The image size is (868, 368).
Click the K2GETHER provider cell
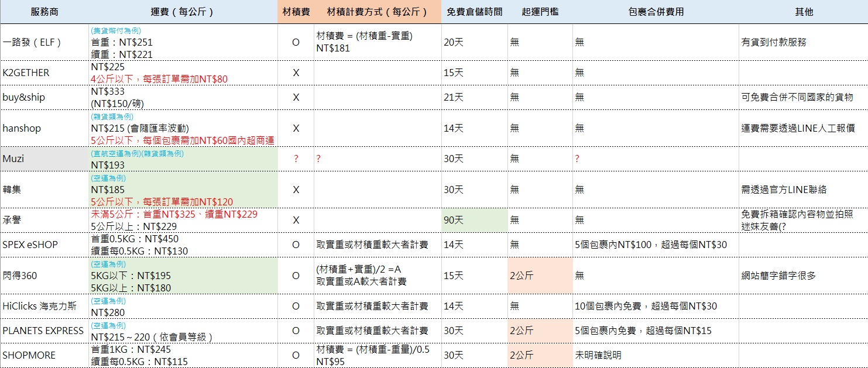(44, 73)
